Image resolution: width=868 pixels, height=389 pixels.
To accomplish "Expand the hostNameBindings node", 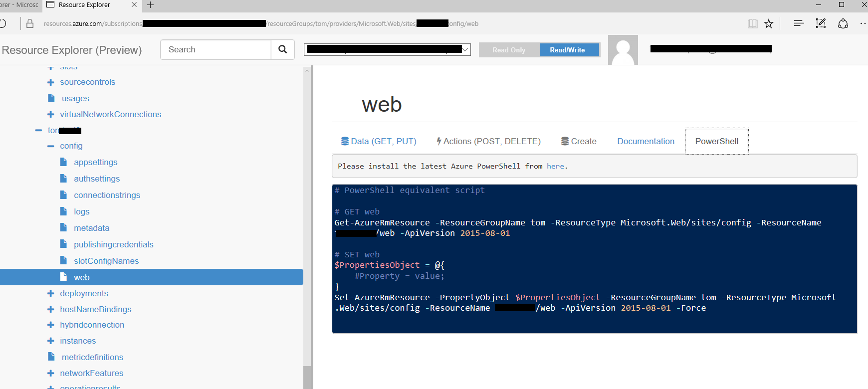I will [x=50, y=310].
